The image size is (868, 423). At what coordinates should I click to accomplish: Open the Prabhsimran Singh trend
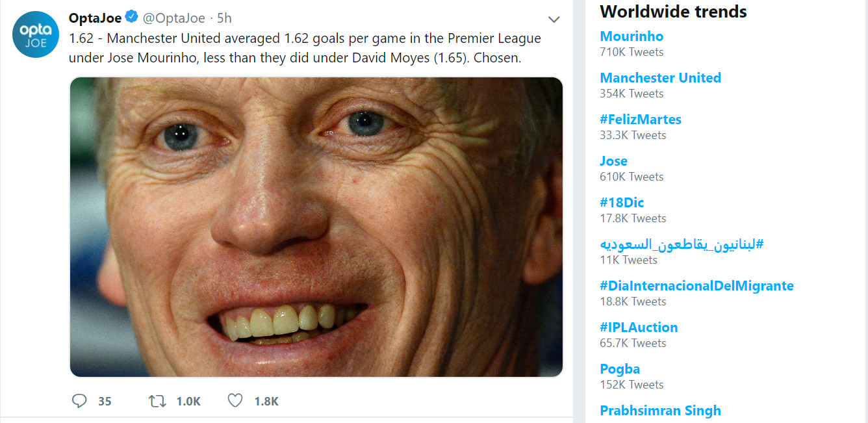coord(660,411)
